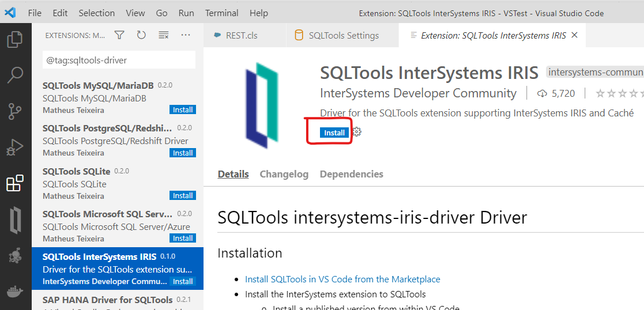This screenshot has height=310, width=644.
Task: Show the Changelog tab of the extension
Action: click(284, 174)
